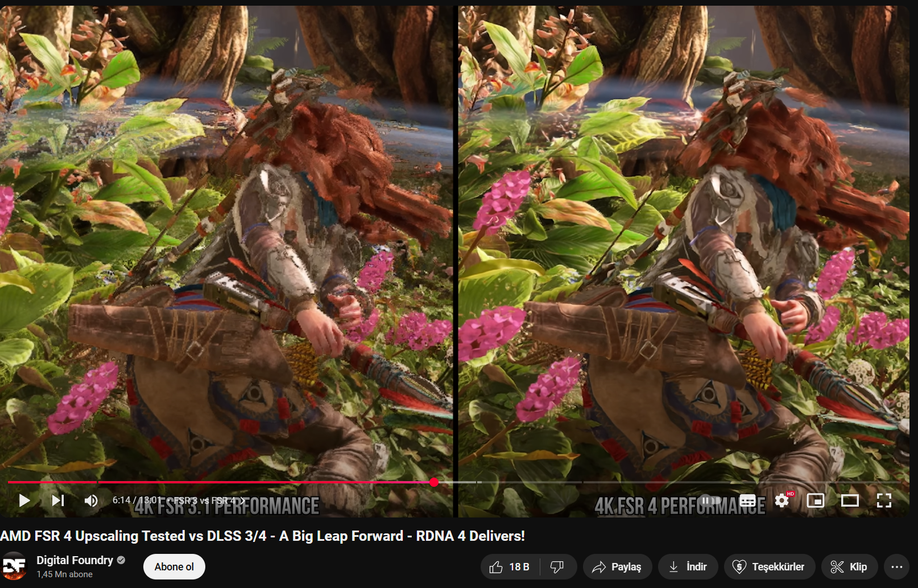Toggle the autoplay switch
This screenshot has height=588, width=918.
711,500
